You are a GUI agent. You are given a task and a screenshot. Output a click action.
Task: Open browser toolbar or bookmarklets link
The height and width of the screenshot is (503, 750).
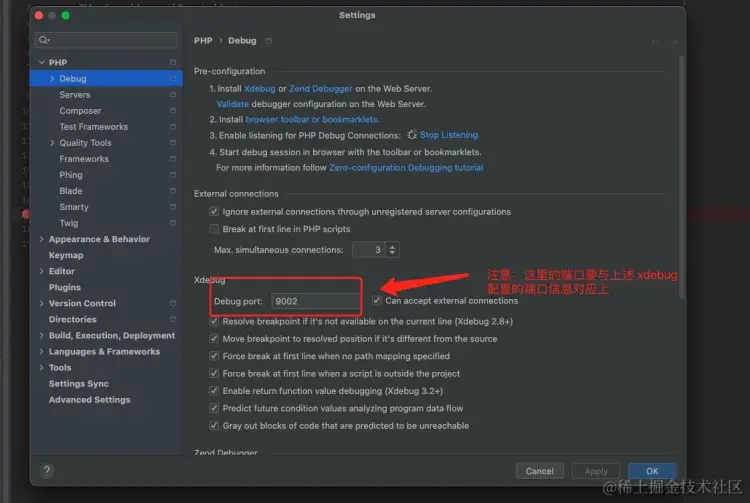[x=312, y=119]
